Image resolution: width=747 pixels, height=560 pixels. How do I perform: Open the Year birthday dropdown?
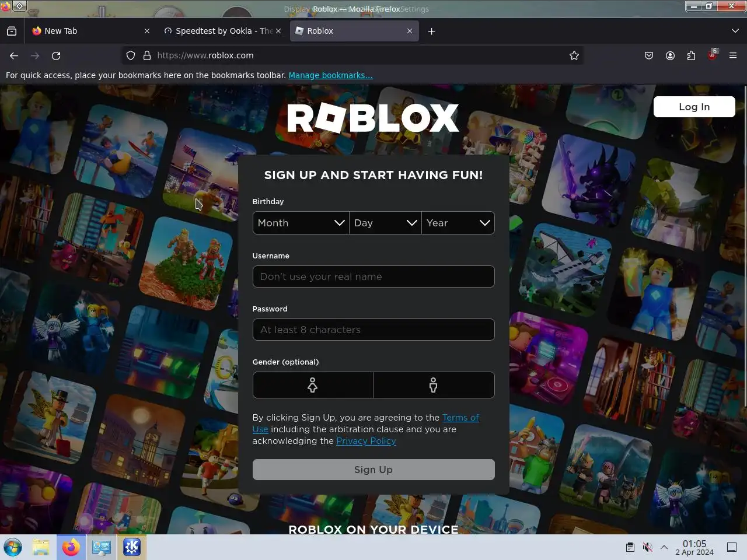[458, 223]
